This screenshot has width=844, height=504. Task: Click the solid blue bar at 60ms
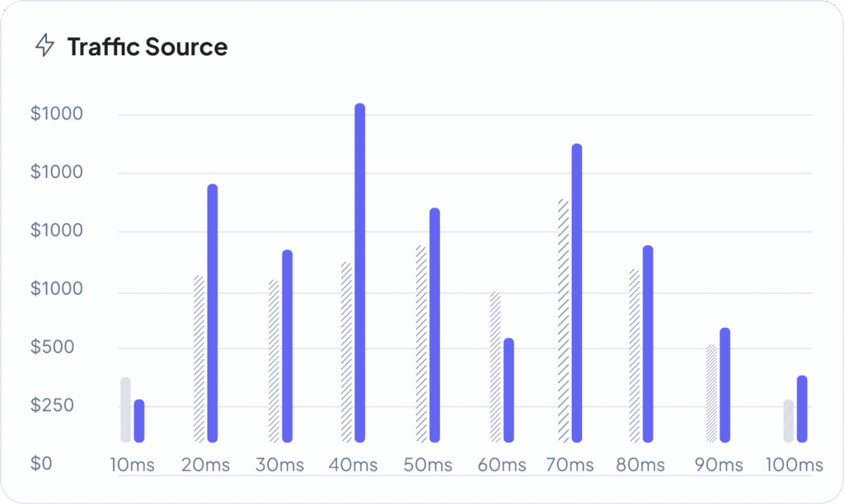(509, 390)
